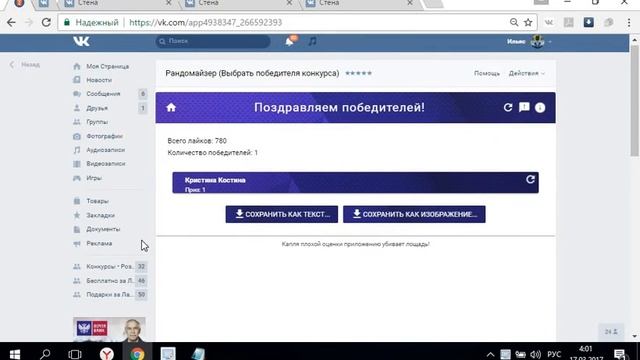Open Фотографии in sidebar
Viewport: 640px width, 360px height.
pyautogui.click(x=104, y=136)
